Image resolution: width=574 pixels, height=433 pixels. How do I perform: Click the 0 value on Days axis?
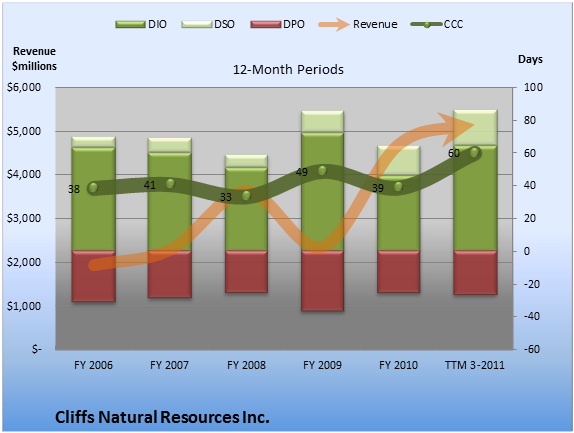click(527, 251)
